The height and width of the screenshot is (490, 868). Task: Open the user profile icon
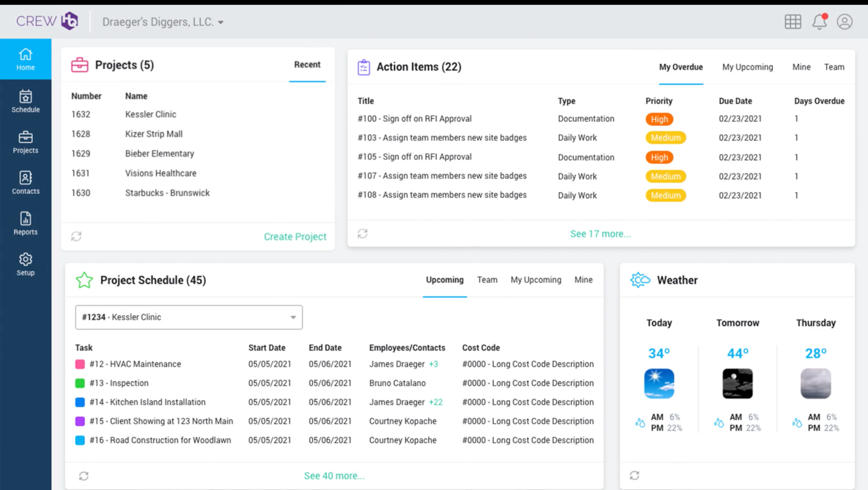(x=844, y=22)
